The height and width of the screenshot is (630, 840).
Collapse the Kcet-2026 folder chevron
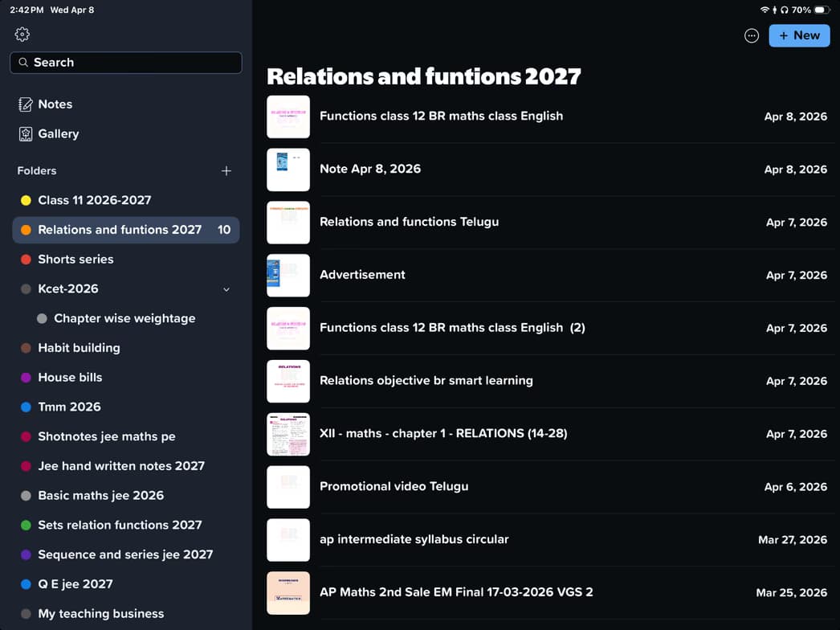pyautogui.click(x=226, y=289)
